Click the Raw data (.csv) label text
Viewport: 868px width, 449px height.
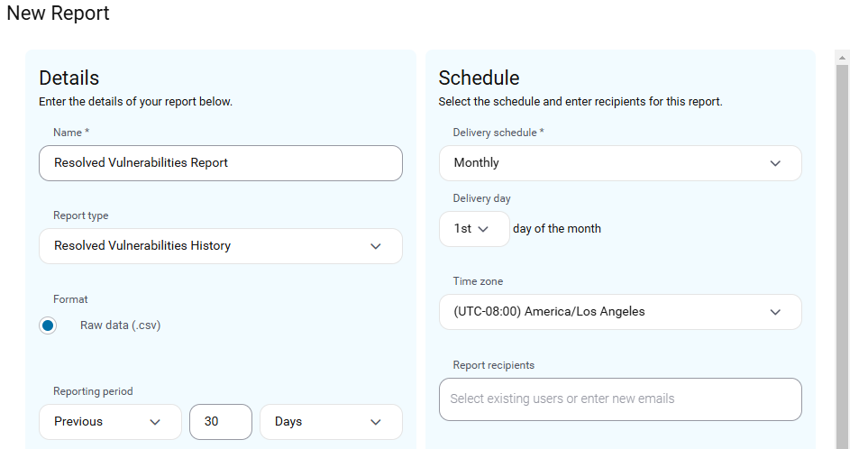[120, 325]
